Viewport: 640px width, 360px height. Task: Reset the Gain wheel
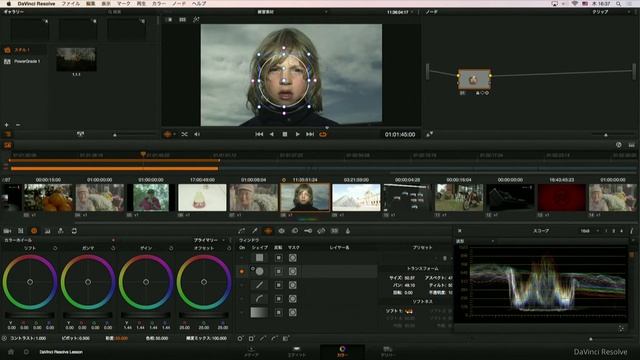171,248
